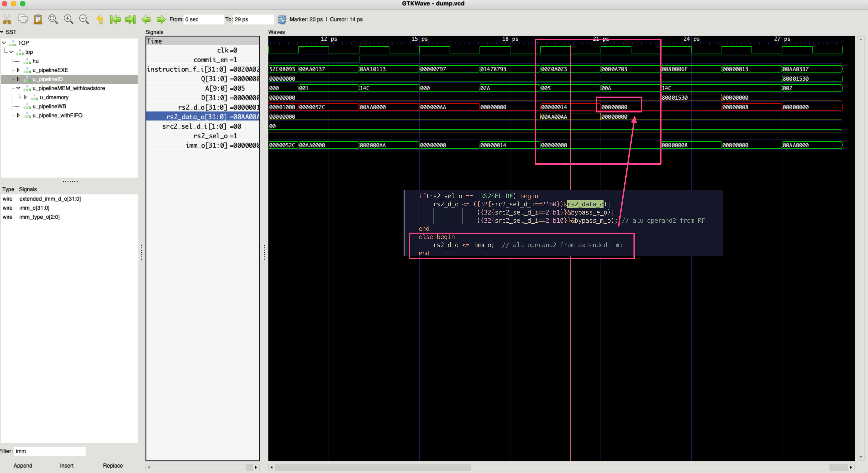The image size is (868, 473).
Task: Click the Zoom Fit magnifier icon
Action: coord(53,19)
